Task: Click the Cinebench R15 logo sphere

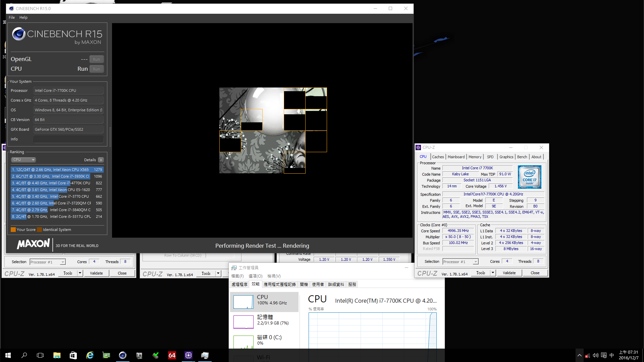Action: [x=19, y=34]
